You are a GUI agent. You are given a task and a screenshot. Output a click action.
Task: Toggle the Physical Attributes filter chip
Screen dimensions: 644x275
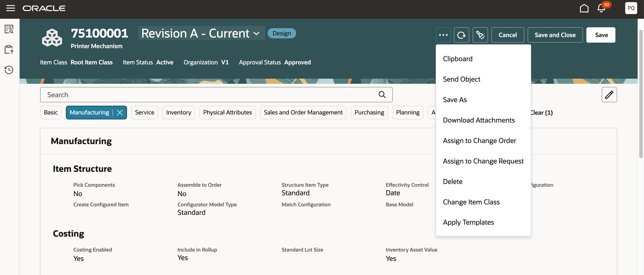(x=227, y=113)
